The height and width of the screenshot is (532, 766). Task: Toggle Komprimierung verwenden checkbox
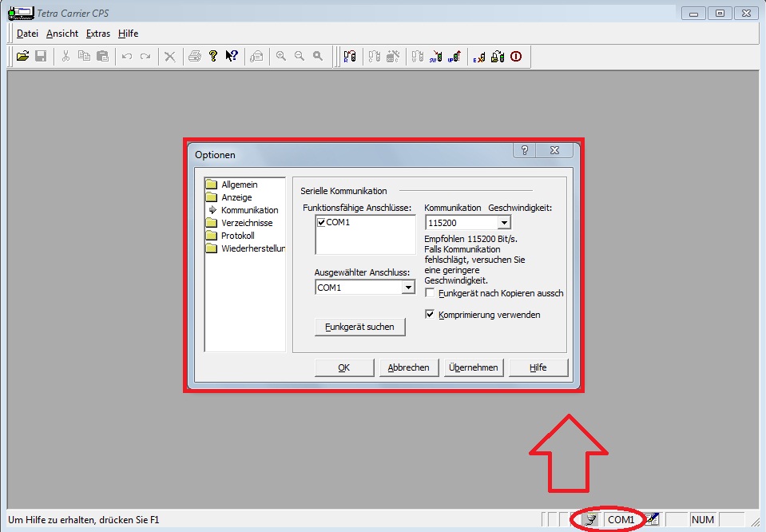pos(430,315)
